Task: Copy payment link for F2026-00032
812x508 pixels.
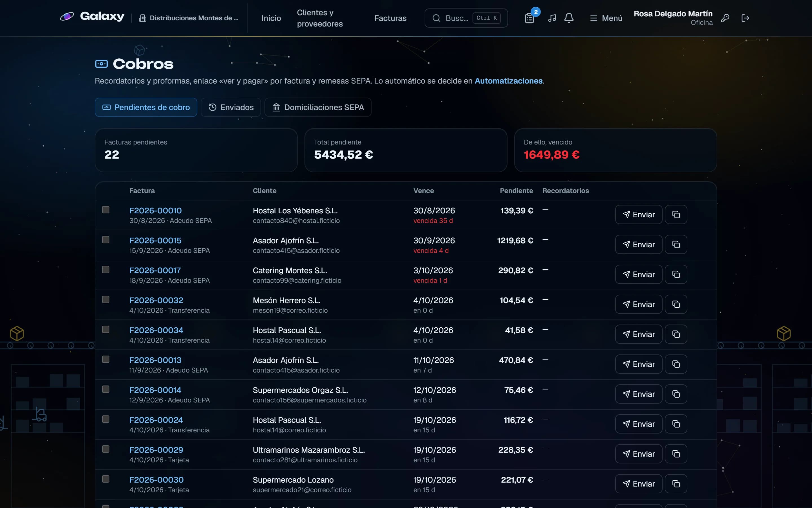Action: pos(676,304)
